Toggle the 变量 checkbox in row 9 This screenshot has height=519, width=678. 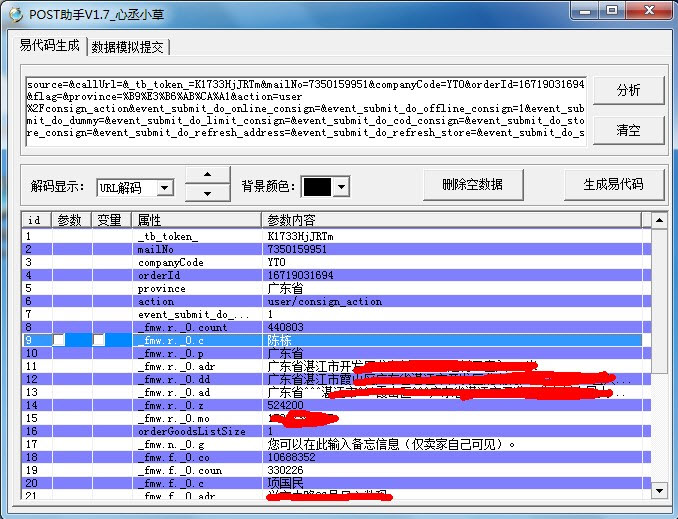99,340
